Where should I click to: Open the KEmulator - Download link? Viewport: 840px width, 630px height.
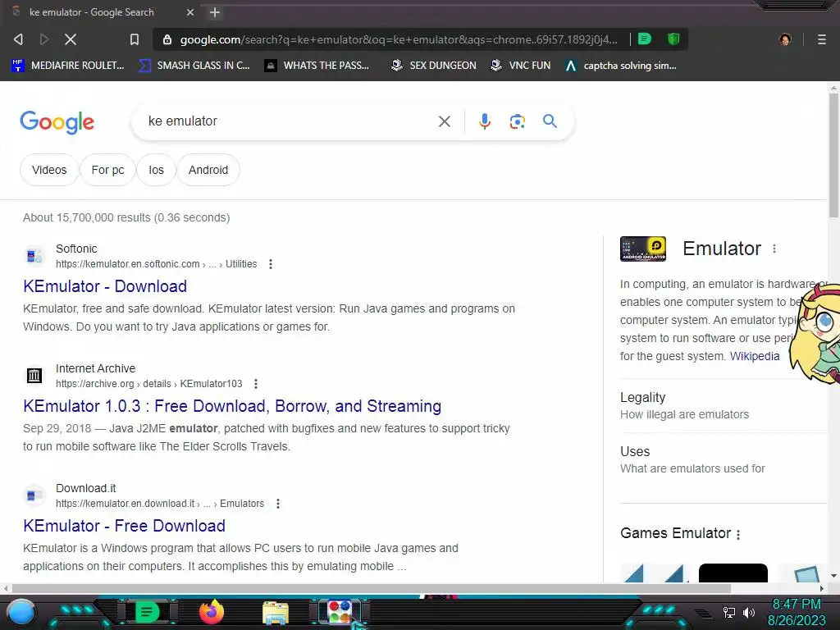[105, 286]
